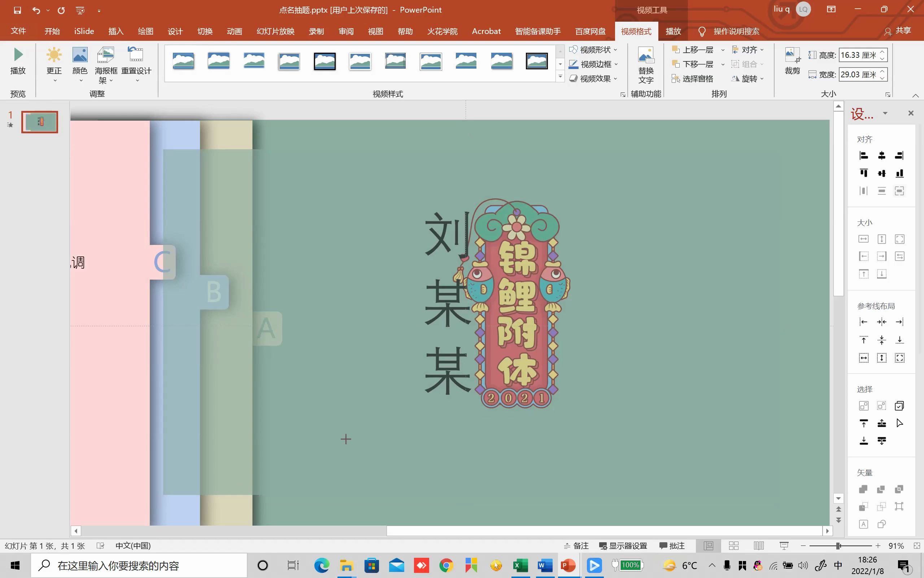
Task: Select the black-bordered fifth video style
Action: click(324, 61)
